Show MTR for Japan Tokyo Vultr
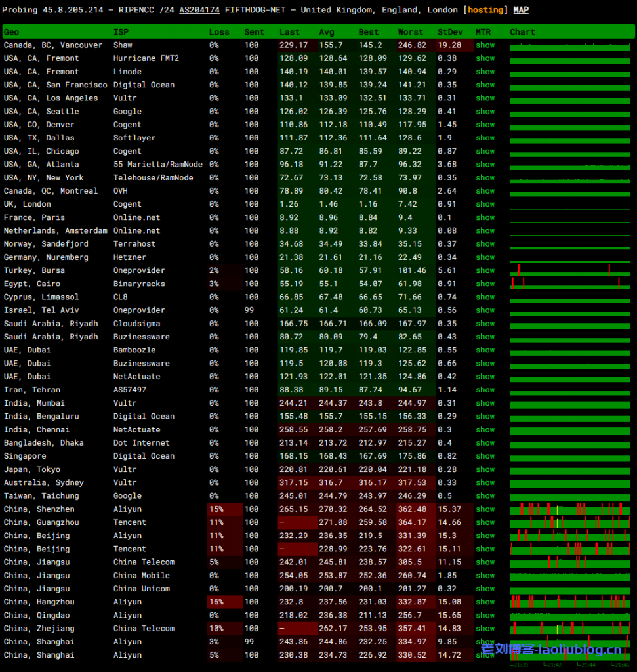 (485, 469)
